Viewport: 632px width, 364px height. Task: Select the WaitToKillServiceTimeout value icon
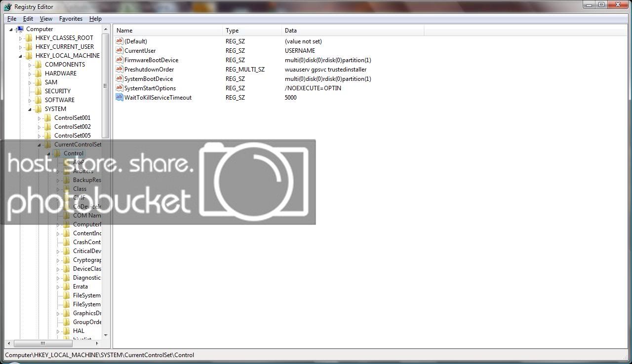(x=119, y=97)
